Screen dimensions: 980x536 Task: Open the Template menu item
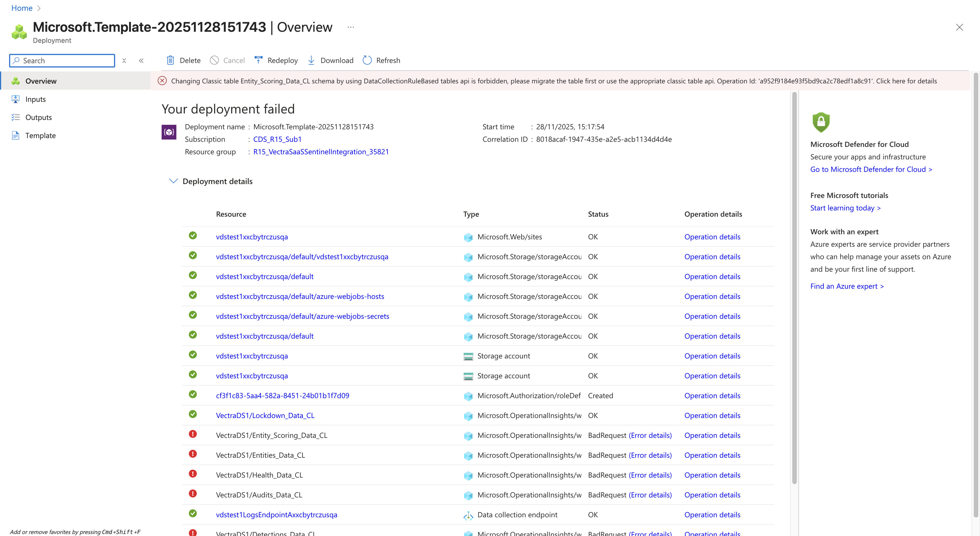tap(40, 136)
